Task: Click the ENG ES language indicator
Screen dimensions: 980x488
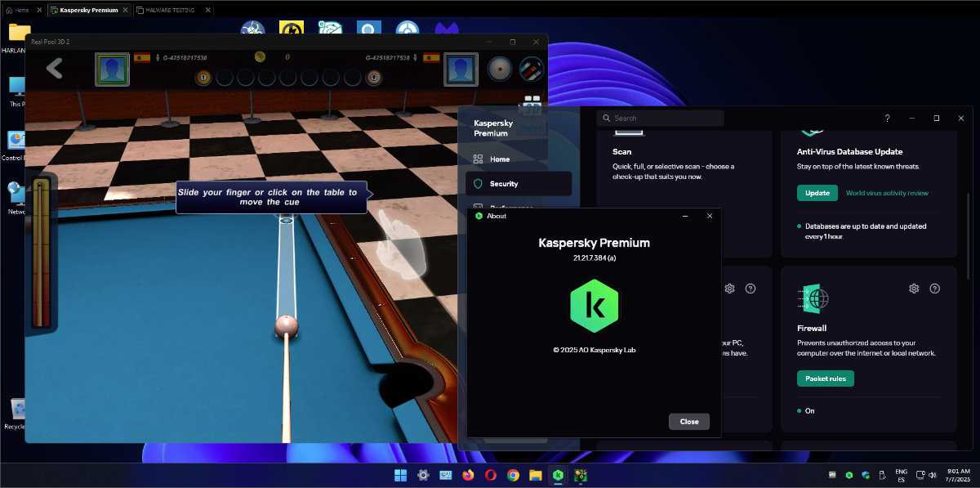Action: tap(902, 475)
